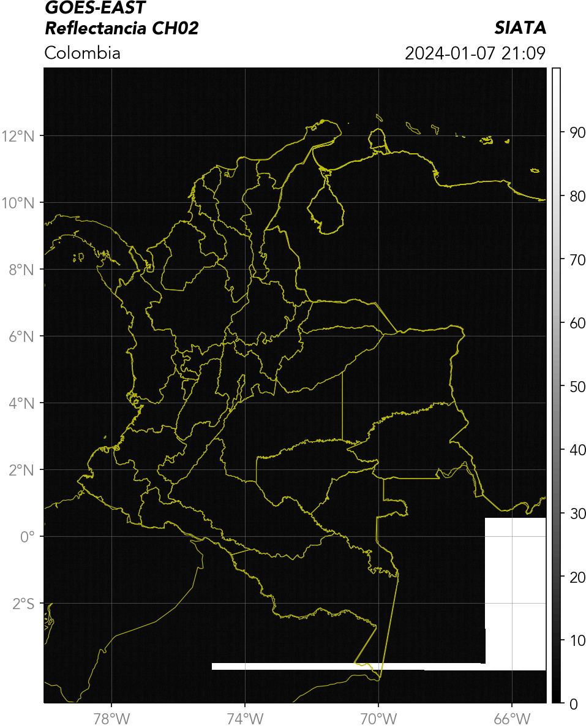The height and width of the screenshot is (728, 586).
Task: Click the 2°S latitude label
Action: 23,604
